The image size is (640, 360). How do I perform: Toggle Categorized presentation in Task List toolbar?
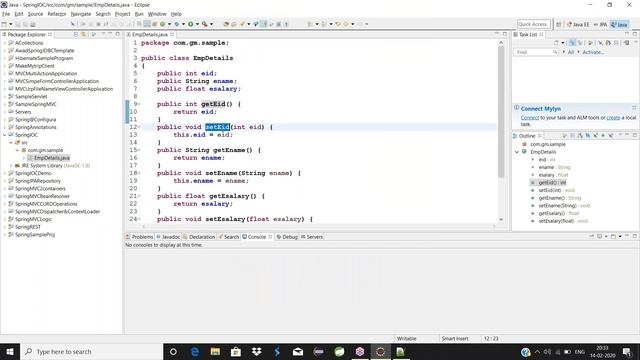(572, 43)
